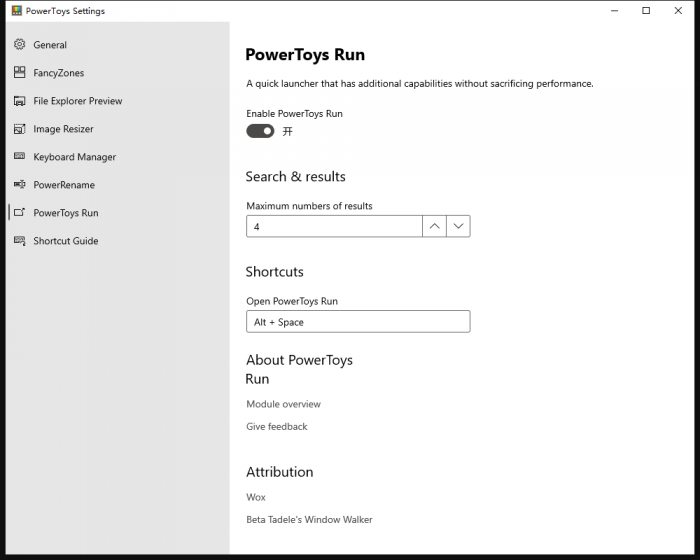Switch to Keyboard Manager page
The width and height of the screenshot is (700, 560).
[118, 157]
